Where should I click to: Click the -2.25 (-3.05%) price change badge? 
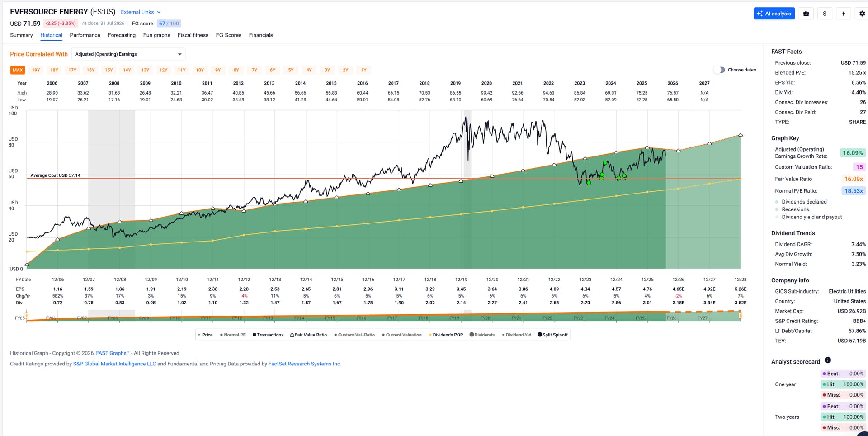61,24
